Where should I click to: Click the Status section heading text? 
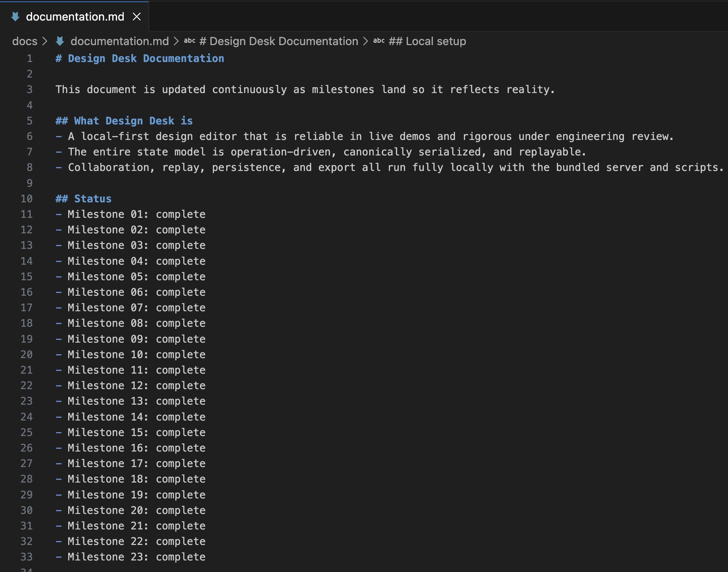[83, 198]
